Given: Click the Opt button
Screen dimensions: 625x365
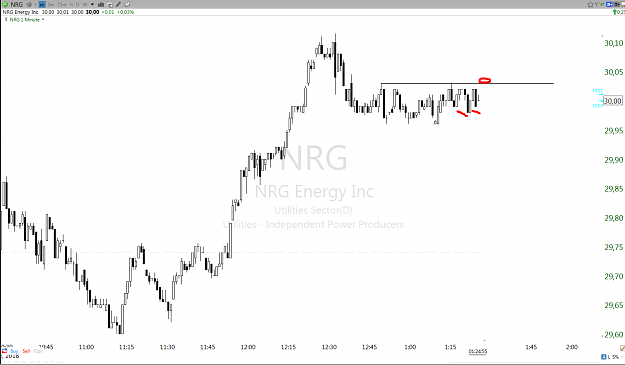Looking at the screenshot, I should pyautogui.click(x=38, y=351).
